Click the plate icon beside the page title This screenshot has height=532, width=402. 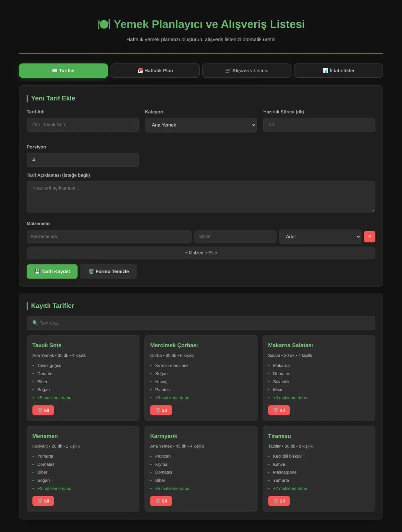[104, 24]
